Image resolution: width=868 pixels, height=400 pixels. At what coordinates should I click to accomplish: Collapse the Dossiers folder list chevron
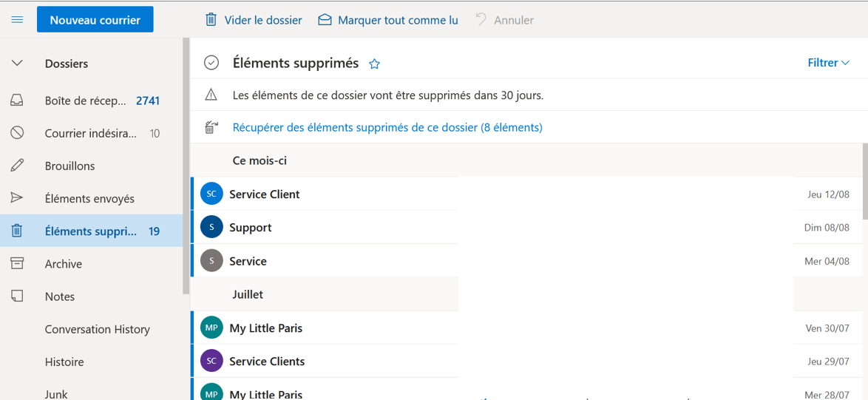17,64
